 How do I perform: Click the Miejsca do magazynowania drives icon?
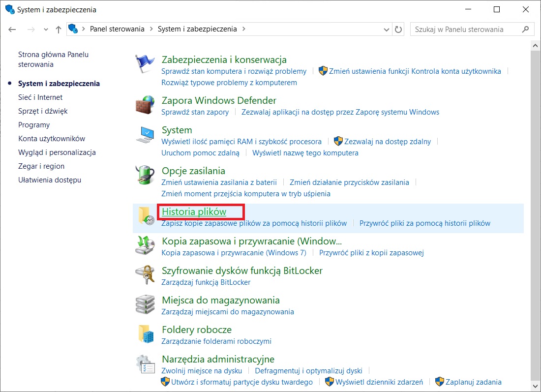click(145, 305)
